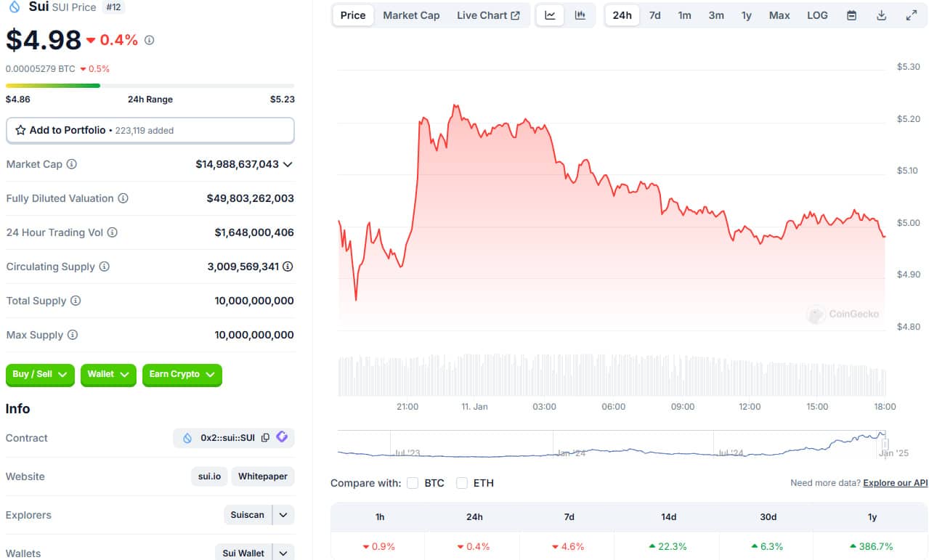Expand the Explorers dropdown arrow
Screen dimensions: 929x560
283,515
